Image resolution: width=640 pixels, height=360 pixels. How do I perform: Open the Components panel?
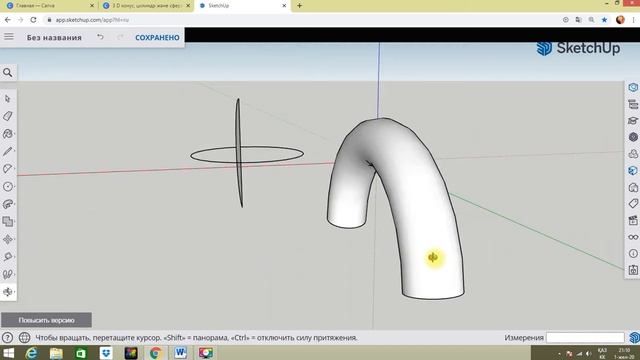point(633,137)
